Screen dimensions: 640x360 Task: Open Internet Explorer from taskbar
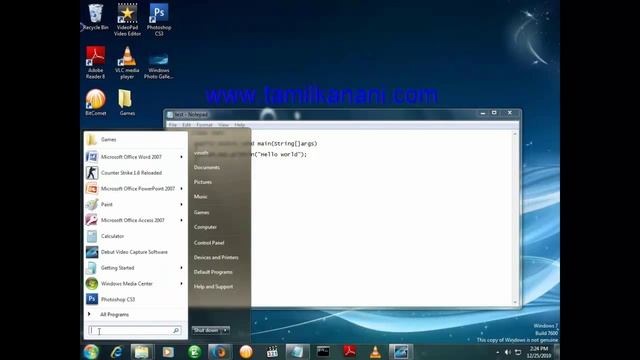(116, 352)
